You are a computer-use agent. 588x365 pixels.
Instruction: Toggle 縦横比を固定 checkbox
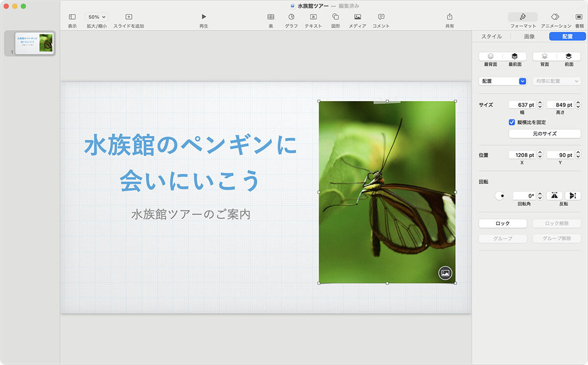point(512,122)
